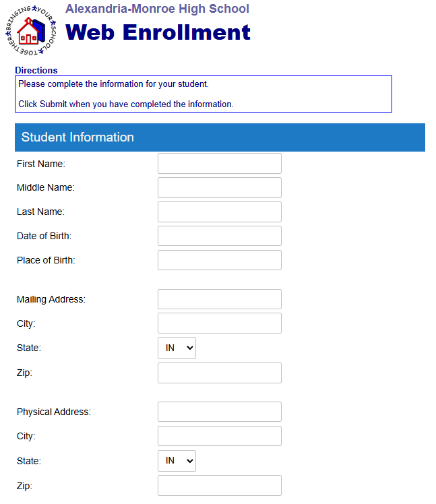This screenshot has height=504, width=436.
Task: Click the Alexandria-Monroe High School title
Action: pyautogui.click(x=157, y=9)
